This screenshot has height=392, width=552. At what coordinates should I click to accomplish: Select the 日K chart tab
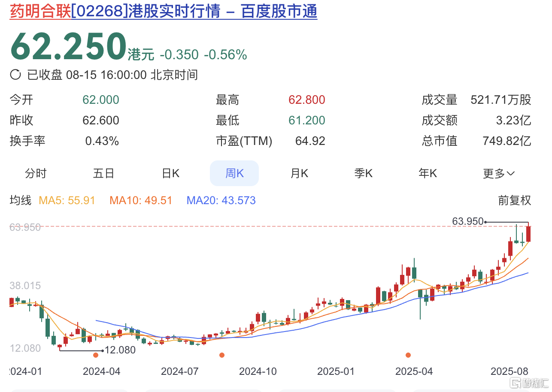(x=170, y=173)
